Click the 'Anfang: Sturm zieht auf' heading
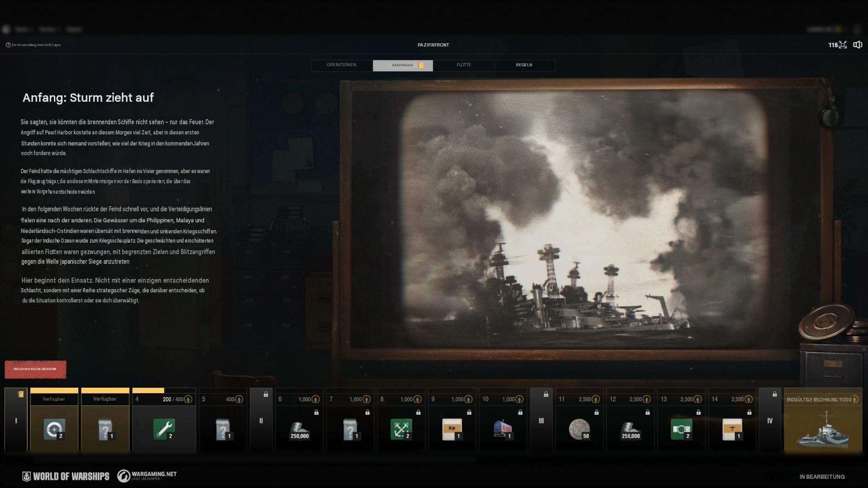868x488 pixels. tap(88, 98)
